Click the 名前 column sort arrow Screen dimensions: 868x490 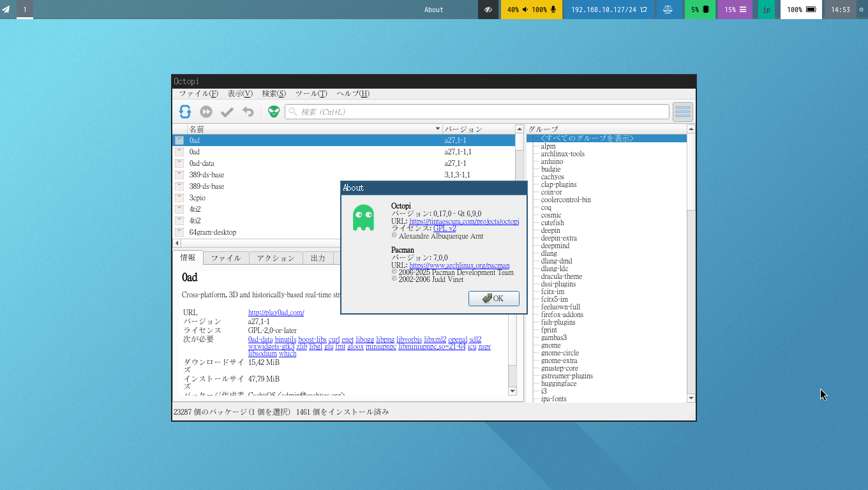[x=438, y=129]
